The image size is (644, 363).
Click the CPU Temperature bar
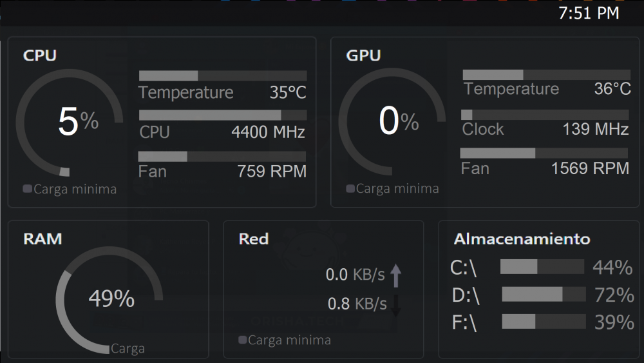pos(223,76)
